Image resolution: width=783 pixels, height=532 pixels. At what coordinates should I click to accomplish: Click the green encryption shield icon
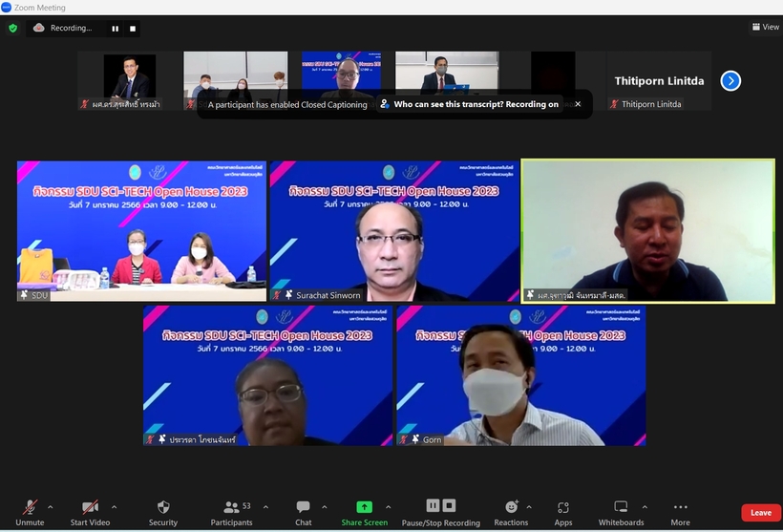(x=13, y=29)
